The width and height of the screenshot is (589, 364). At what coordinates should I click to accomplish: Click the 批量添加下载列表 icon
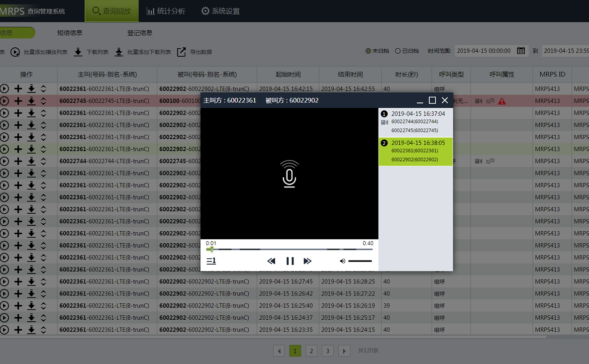119,52
